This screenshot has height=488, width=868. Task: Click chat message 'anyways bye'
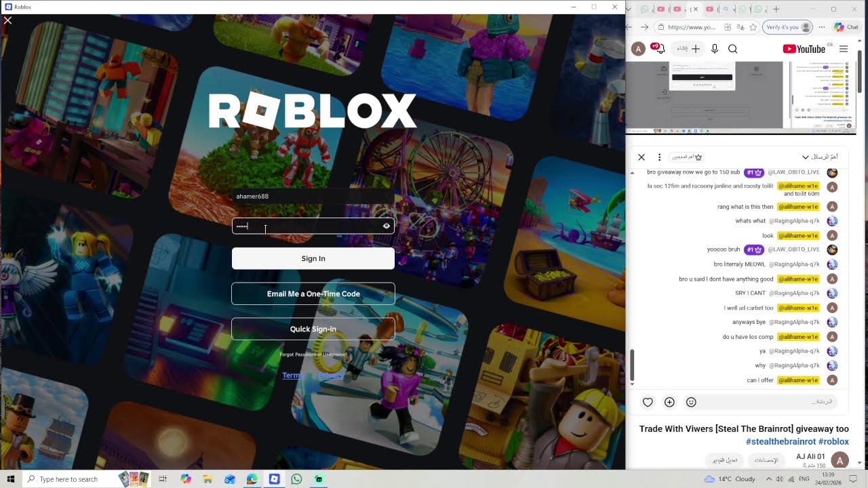coord(749,322)
